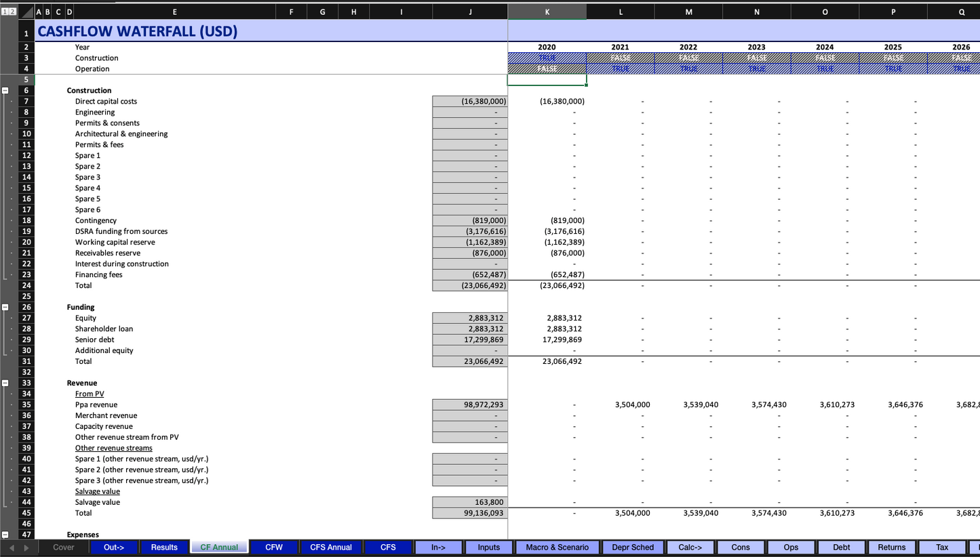
Task: Switch to the Results sheet tab
Action: click(164, 548)
